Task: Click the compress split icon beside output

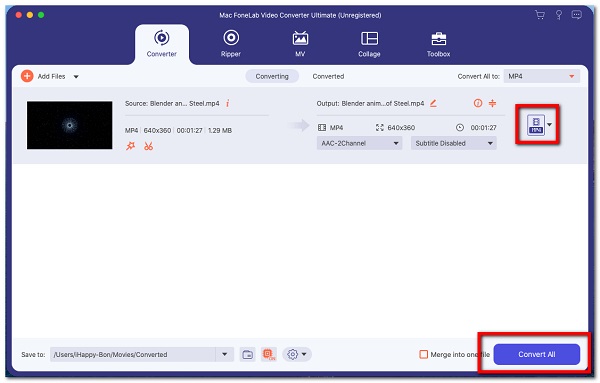Action: (x=492, y=103)
